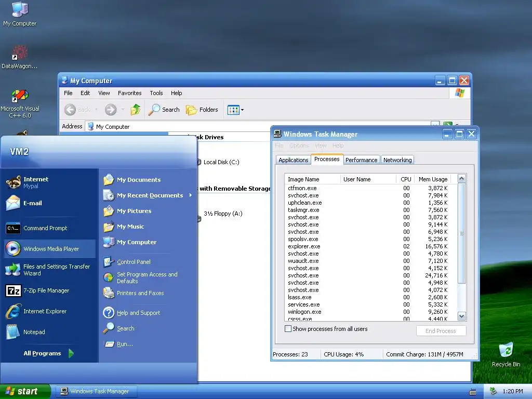Click the process list scroll up arrow
Image resolution: width=532 pixels, height=399 pixels.
[461, 179]
